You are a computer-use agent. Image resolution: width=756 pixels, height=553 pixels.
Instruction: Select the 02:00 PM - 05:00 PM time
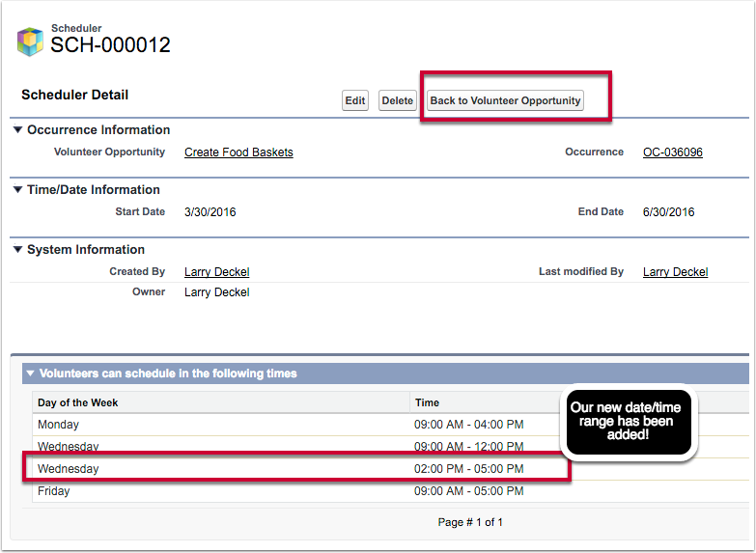click(x=468, y=469)
